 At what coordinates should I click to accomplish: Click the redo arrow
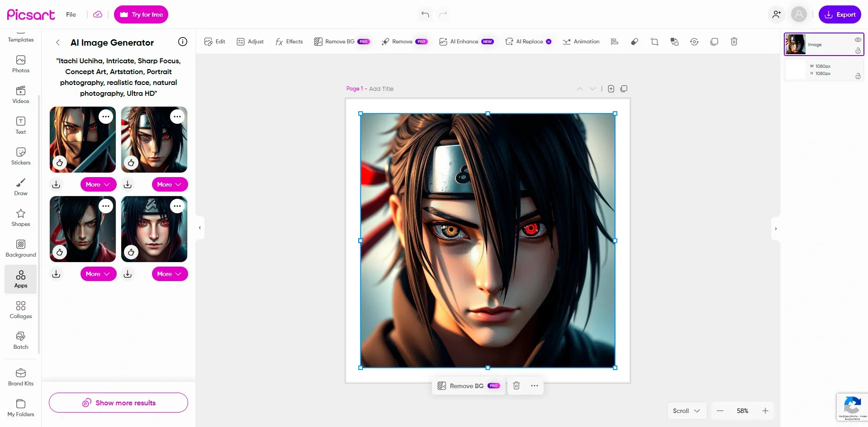443,14
